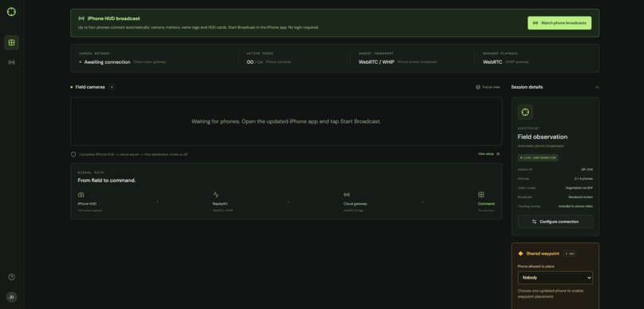Open the grid dashboard view in the sidebar

pyautogui.click(x=11, y=42)
